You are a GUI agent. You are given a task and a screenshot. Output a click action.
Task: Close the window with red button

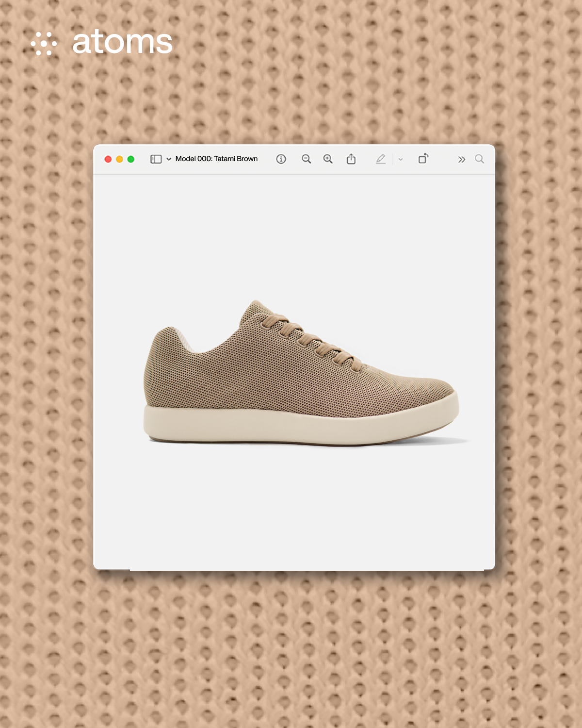tap(108, 159)
